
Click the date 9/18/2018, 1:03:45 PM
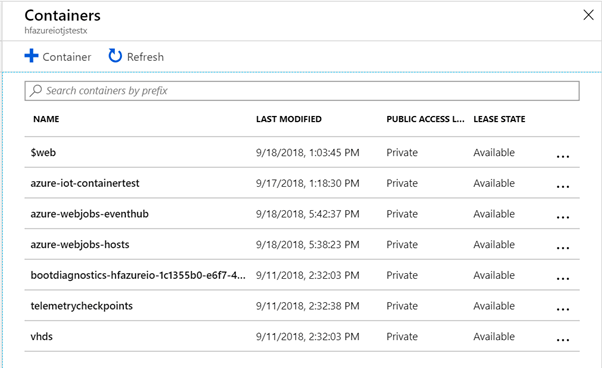(x=308, y=153)
